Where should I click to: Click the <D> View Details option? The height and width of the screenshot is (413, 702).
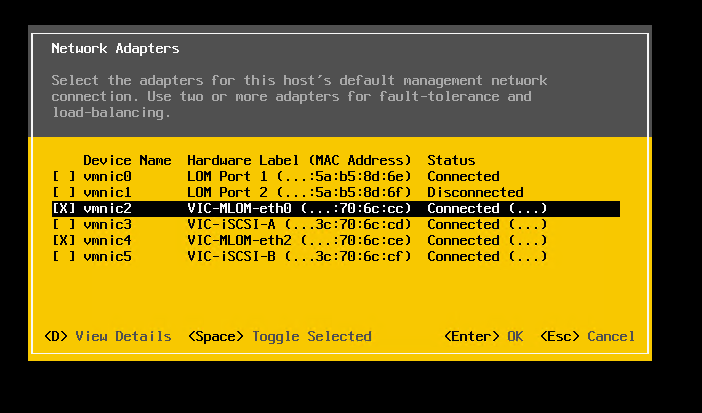(108, 336)
